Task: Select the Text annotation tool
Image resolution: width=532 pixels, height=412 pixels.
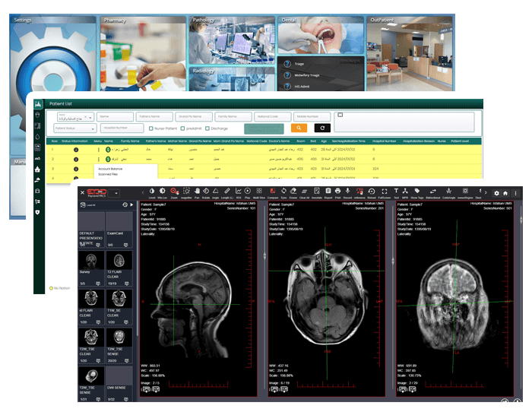Action: pos(396,192)
